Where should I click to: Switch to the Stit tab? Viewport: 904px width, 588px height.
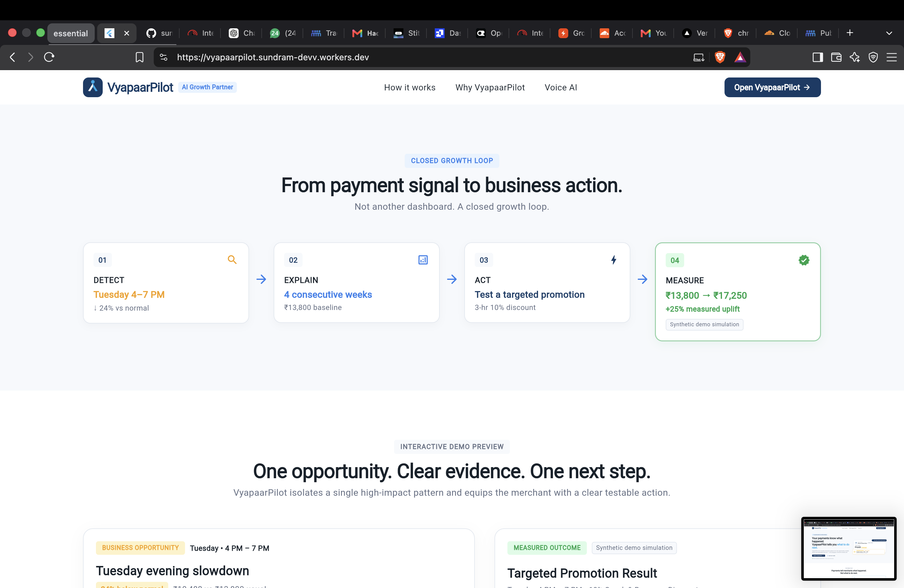coord(406,34)
